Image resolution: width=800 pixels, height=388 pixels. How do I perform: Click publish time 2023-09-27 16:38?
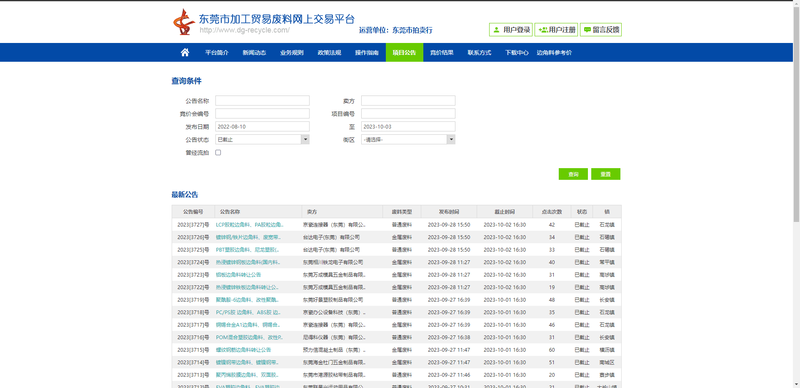click(449, 337)
